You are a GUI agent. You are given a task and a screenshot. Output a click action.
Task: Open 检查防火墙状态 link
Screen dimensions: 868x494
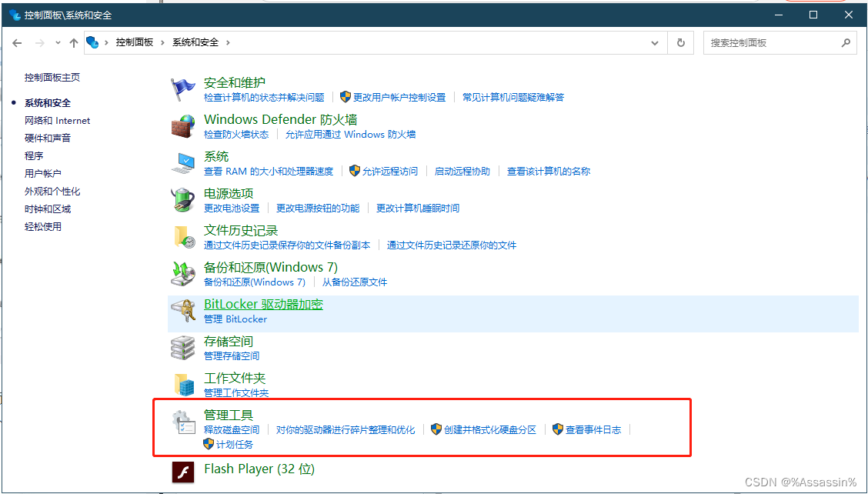tap(236, 135)
